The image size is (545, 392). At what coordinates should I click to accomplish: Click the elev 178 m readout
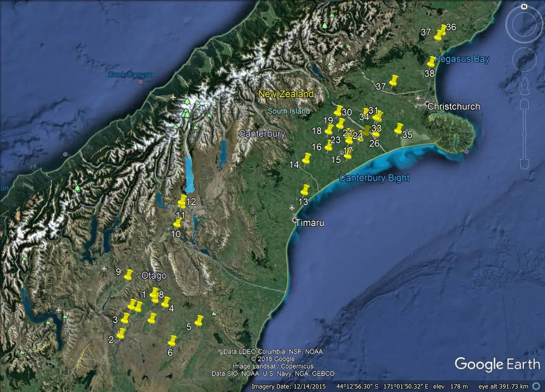click(x=450, y=387)
